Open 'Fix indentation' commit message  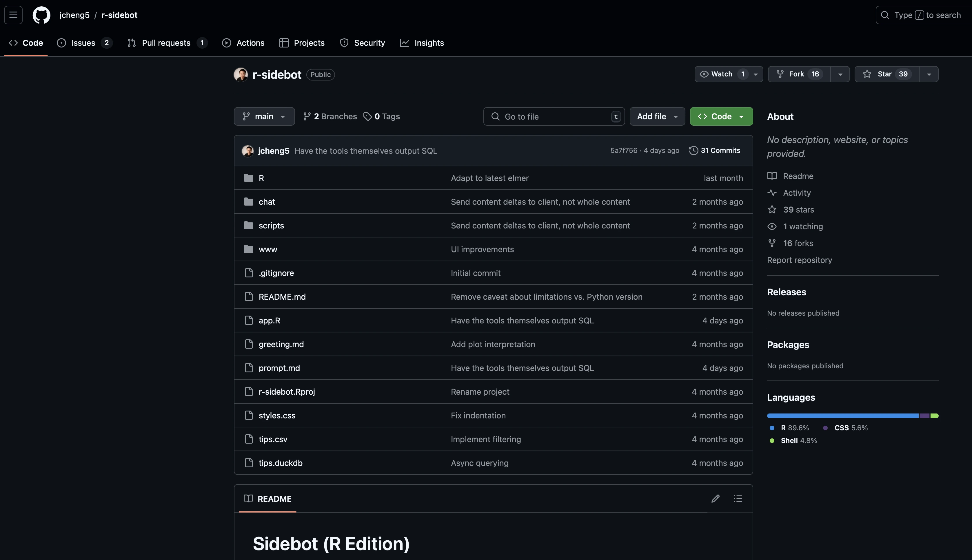tap(478, 416)
